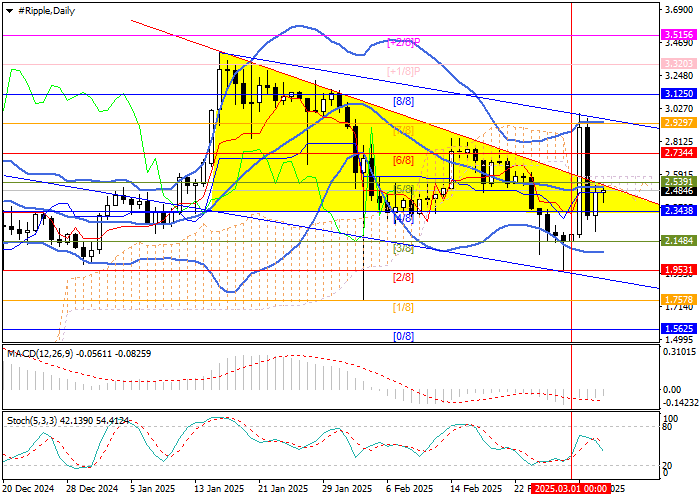Click the 3.6900 price axis value
700x500 pixels.
coord(679,10)
